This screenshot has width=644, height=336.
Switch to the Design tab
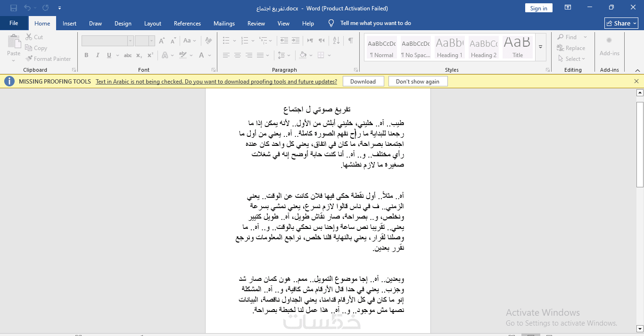(123, 24)
